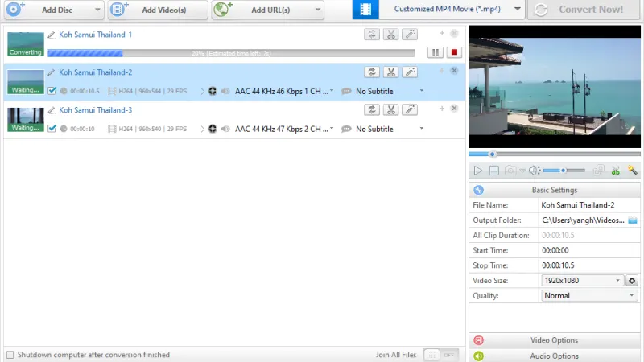Open magic wand effects for Koh Samui Thailand-3
This screenshot has height=362, width=644.
[410, 109]
